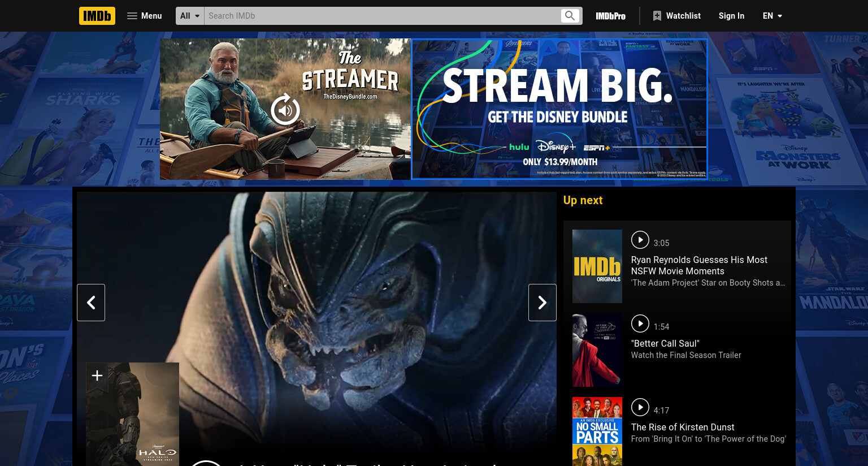Open IMDbPro link
Image resolution: width=868 pixels, height=466 pixels.
(x=610, y=16)
